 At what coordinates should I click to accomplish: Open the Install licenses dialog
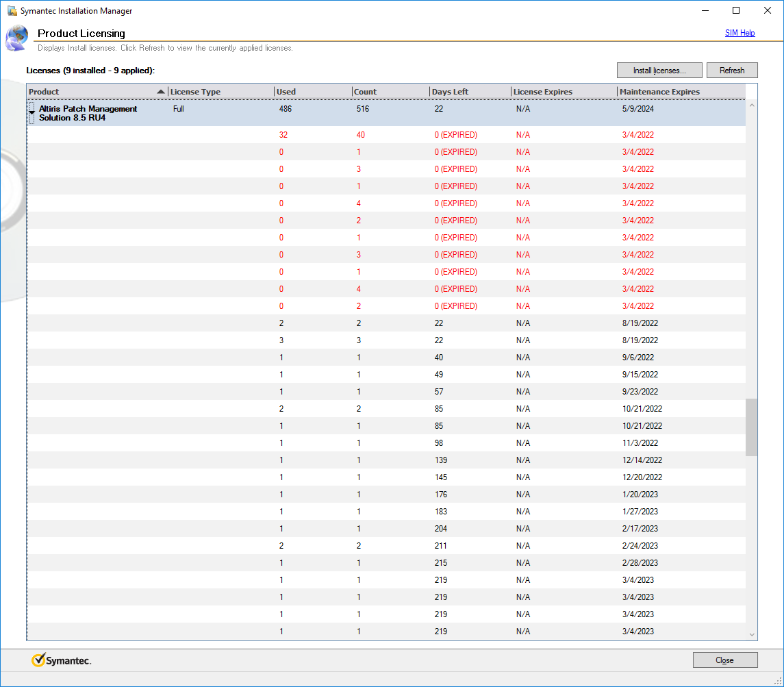(659, 71)
